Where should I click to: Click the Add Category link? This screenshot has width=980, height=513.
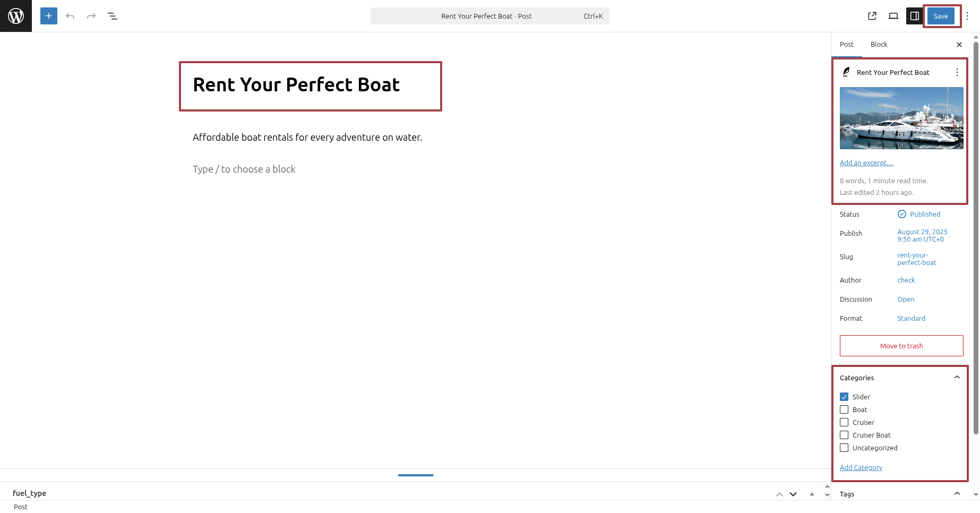tap(861, 467)
